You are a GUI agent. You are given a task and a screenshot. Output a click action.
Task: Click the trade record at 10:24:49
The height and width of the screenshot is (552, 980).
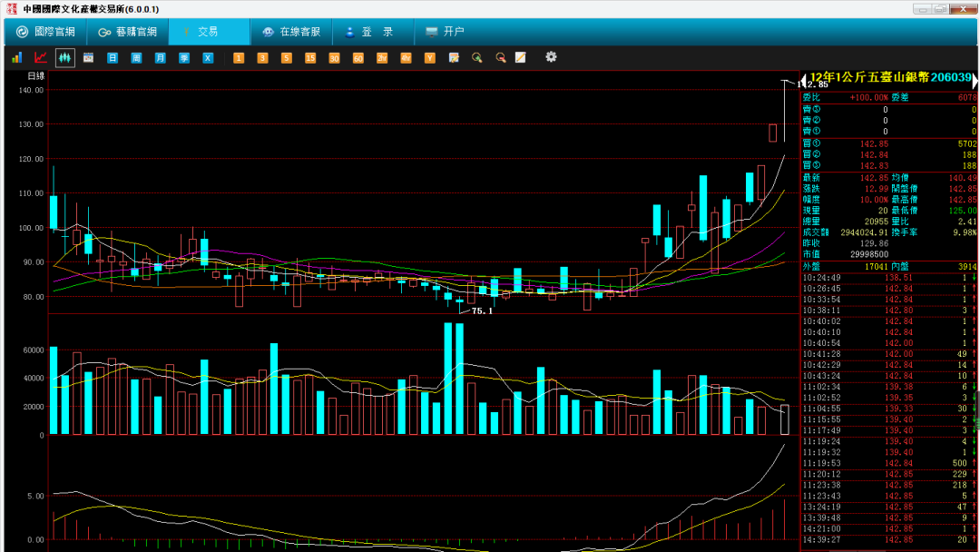(x=888, y=278)
